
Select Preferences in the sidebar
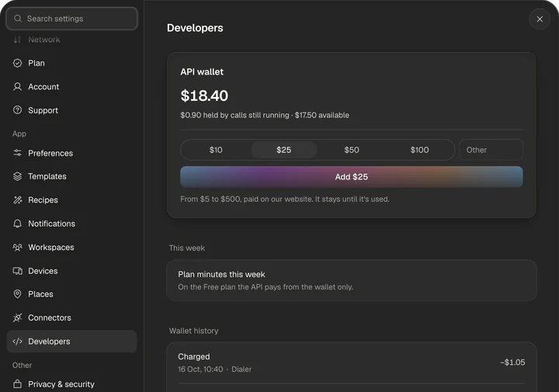[71, 153]
